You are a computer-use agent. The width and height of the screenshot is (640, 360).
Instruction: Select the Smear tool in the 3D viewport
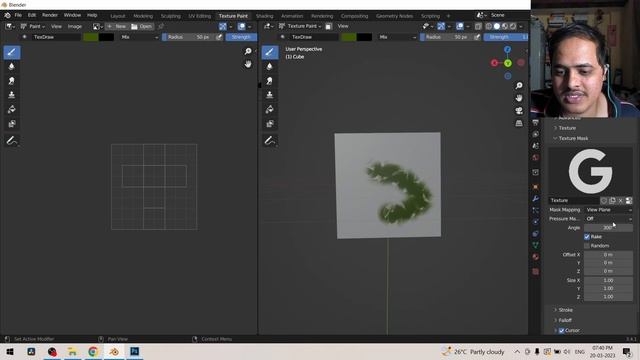(269, 81)
